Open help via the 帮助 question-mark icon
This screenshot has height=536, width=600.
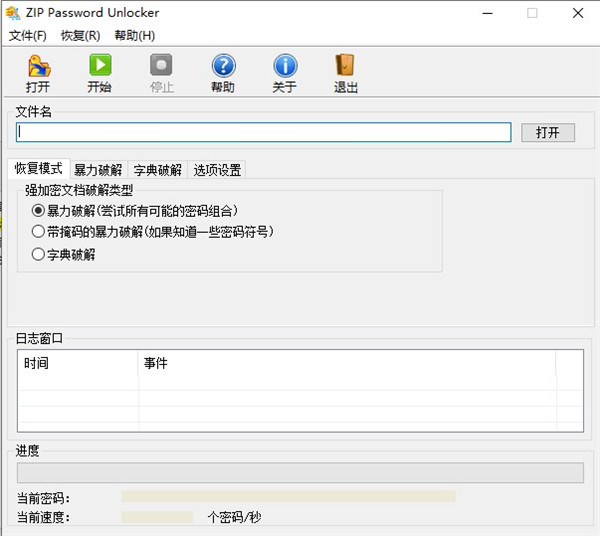pos(223,65)
